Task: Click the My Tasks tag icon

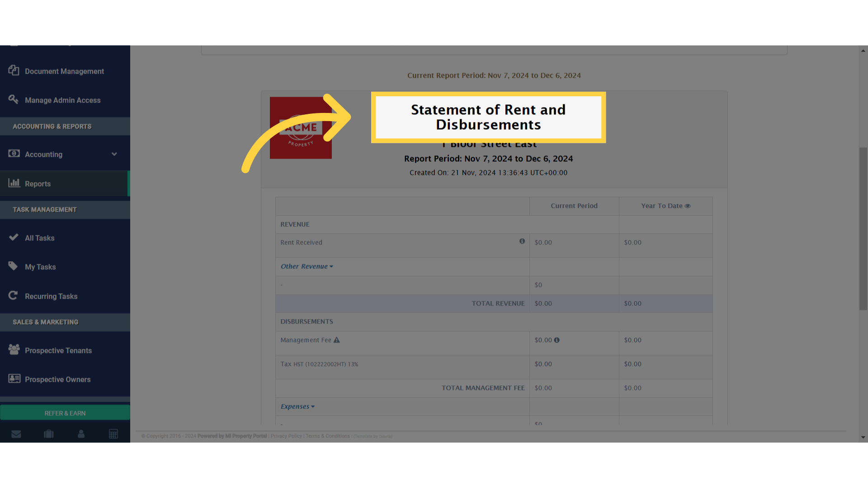Action: click(x=13, y=266)
